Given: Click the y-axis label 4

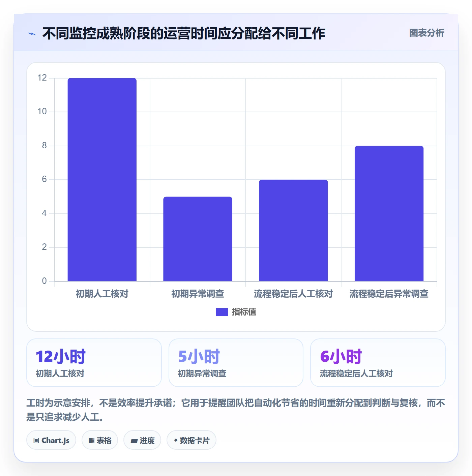Looking at the screenshot, I should (x=44, y=213).
